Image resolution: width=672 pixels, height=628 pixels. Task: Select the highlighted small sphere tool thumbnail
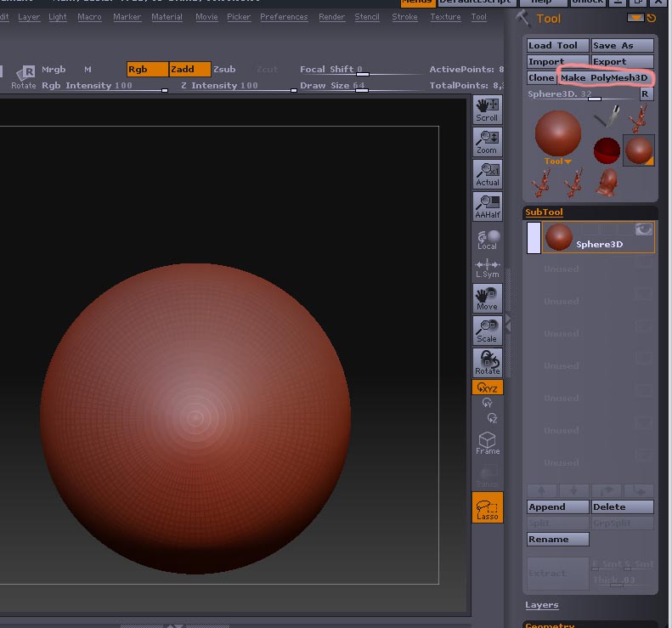(639, 150)
